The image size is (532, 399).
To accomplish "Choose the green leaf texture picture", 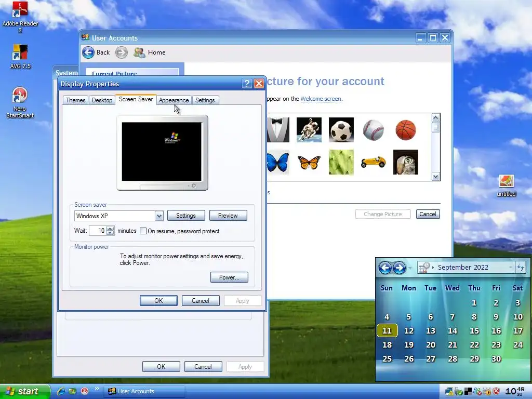I will [x=341, y=162].
